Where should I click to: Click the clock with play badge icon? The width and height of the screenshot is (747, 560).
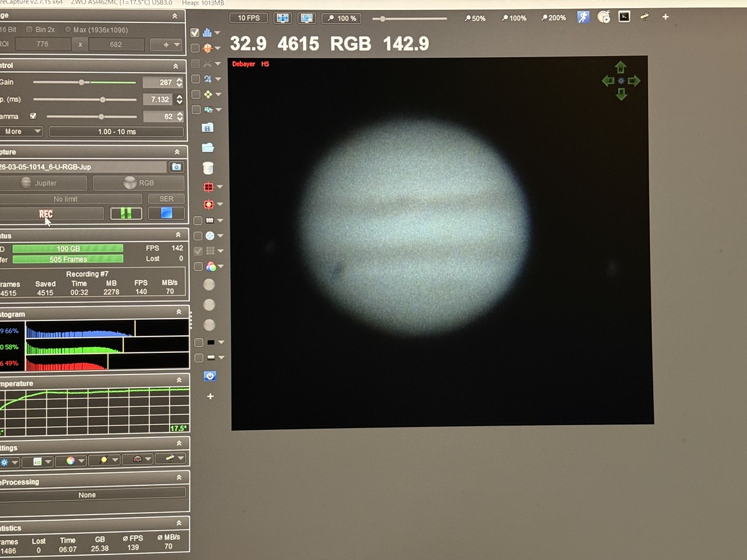[x=604, y=17]
